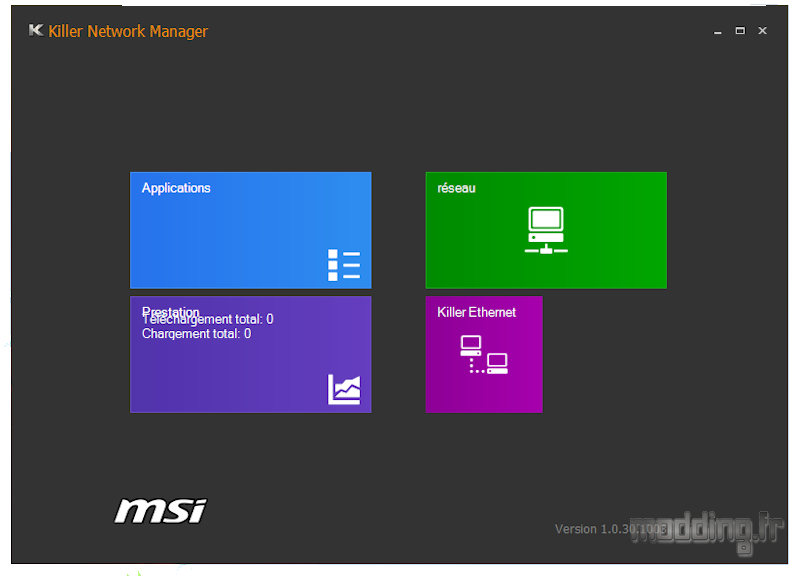This screenshot has height=576, width=800.
Task: Click the Téléchargement total: 0 text
Action: point(208,319)
